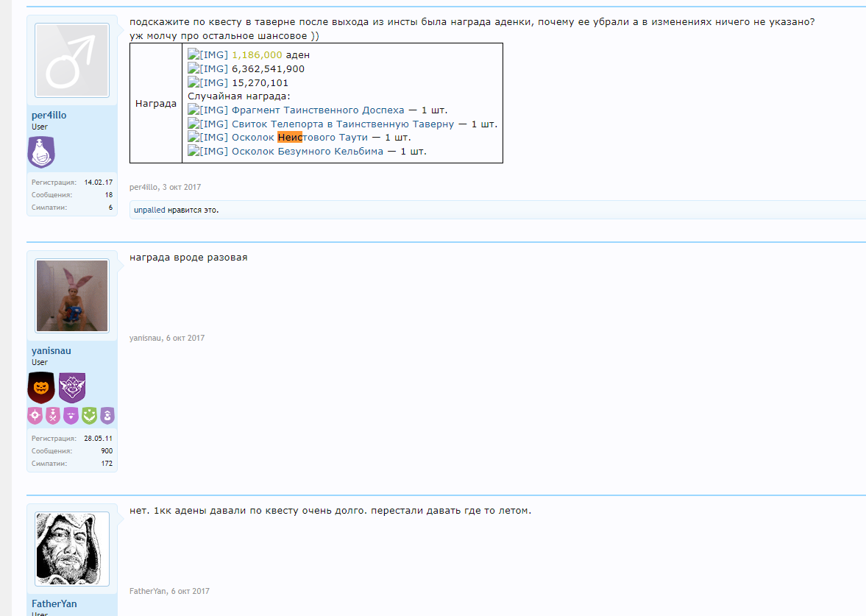The image size is (866, 616).
Task: Click the purple graduate person badge
Action: 107,416
